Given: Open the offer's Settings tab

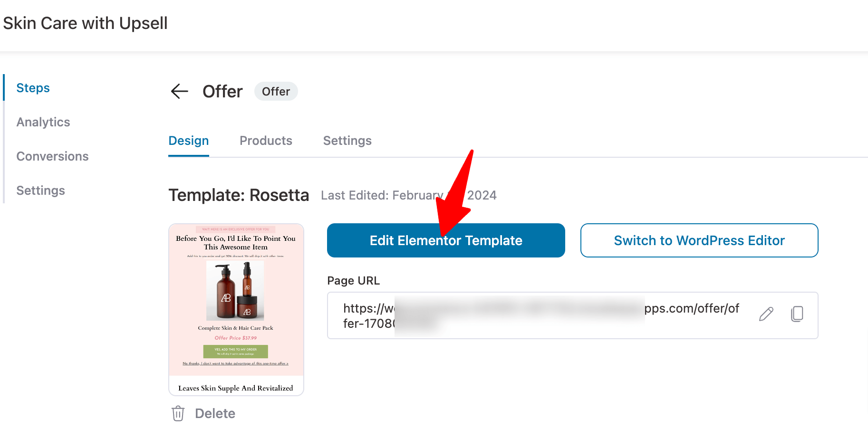Looking at the screenshot, I should pos(347,141).
